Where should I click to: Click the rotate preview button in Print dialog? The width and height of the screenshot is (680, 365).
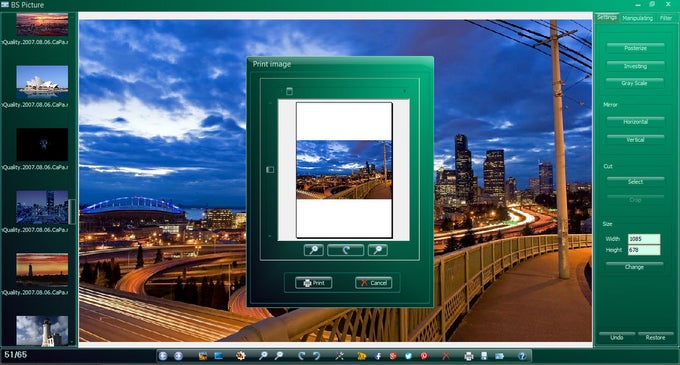tap(346, 250)
